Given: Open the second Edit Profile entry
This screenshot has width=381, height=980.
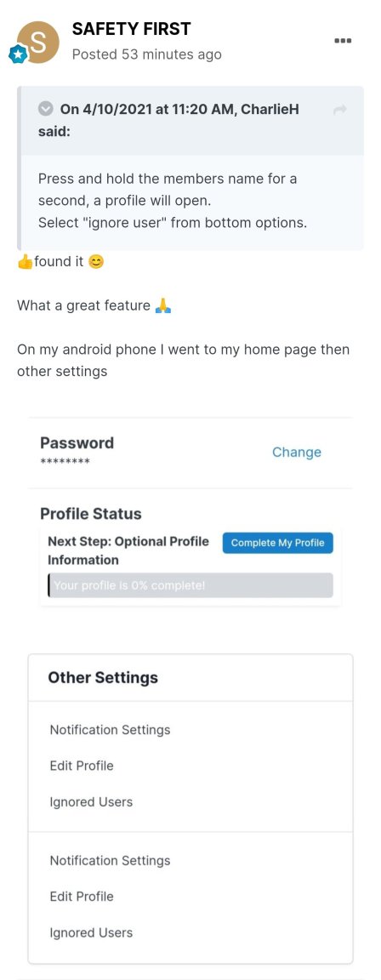Looking at the screenshot, I should coord(82,897).
